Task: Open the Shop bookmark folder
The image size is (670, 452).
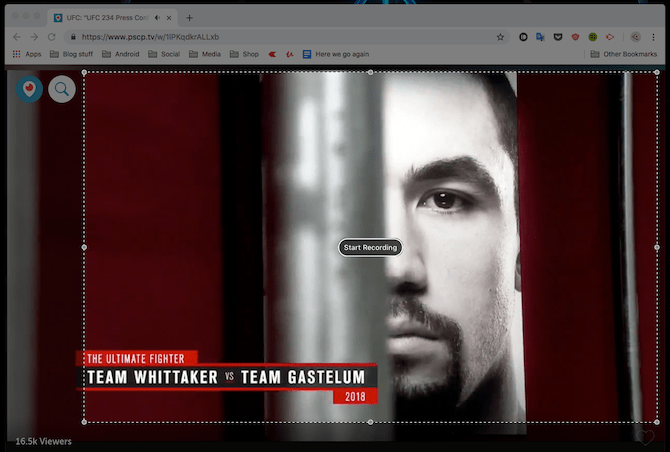Action: point(245,54)
